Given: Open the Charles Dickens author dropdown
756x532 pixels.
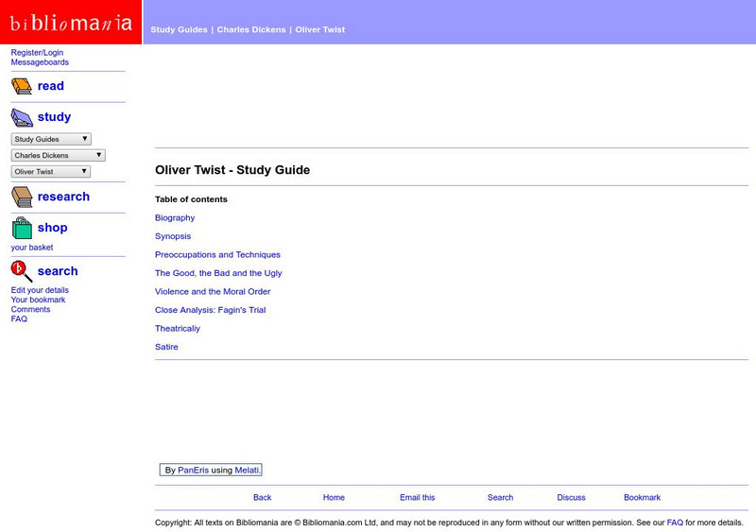Looking at the screenshot, I should (58, 155).
